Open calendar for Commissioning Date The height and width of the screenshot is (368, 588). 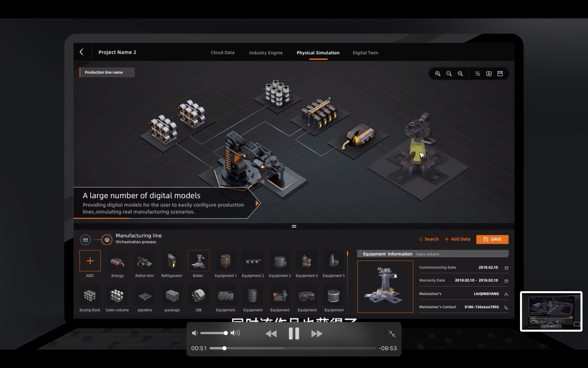point(506,268)
